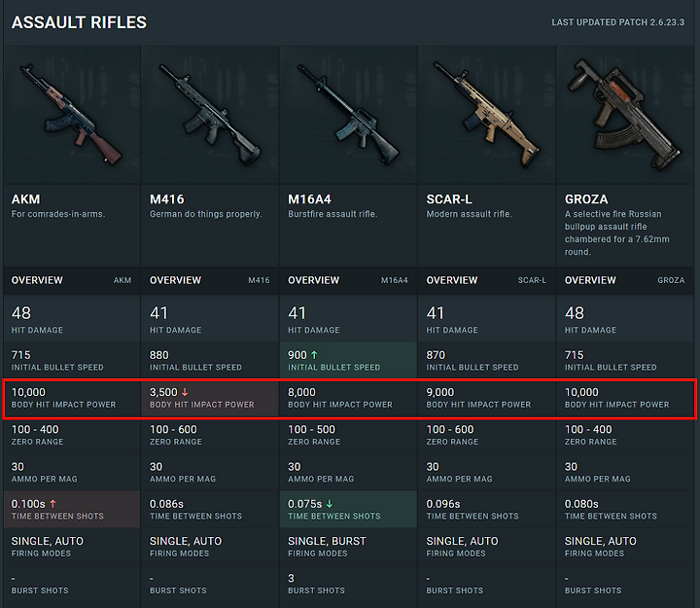Select the M16A4 title text

pyautogui.click(x=309, y=199)
